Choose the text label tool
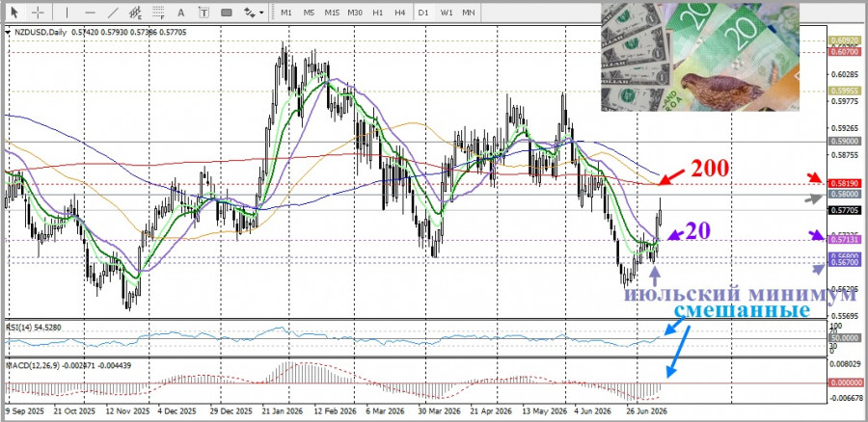The image size is (868, 422). (203, 12)
